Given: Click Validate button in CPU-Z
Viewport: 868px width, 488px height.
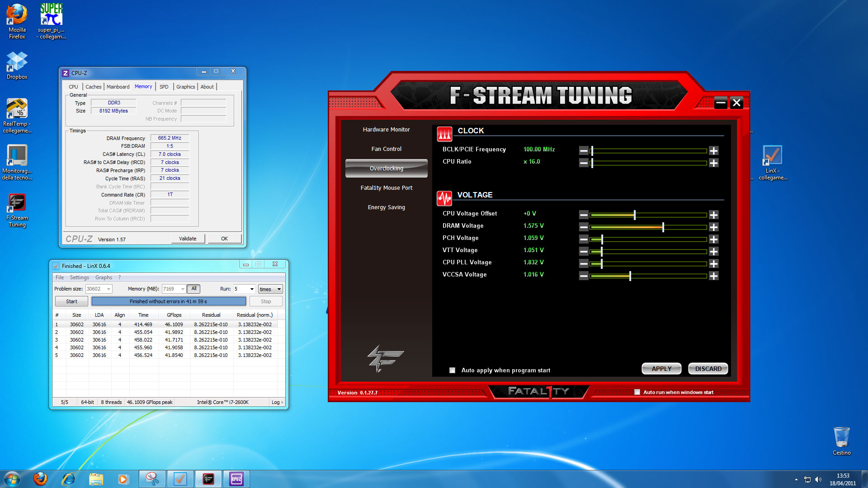Looking at the screenshot, I should tap(188, 239).
